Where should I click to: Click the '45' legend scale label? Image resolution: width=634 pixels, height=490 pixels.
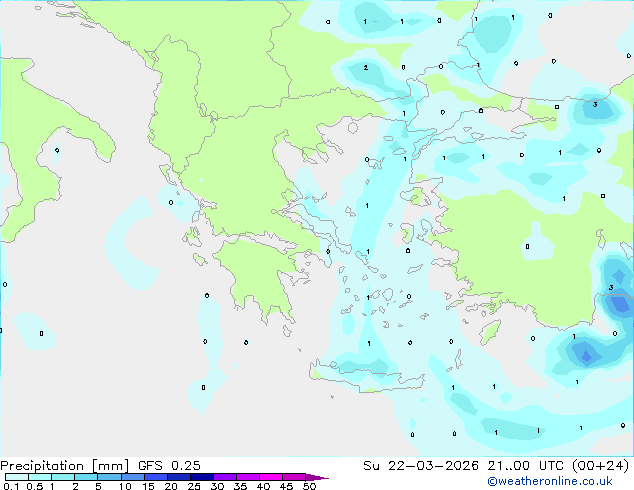click(x=286, y=486)
